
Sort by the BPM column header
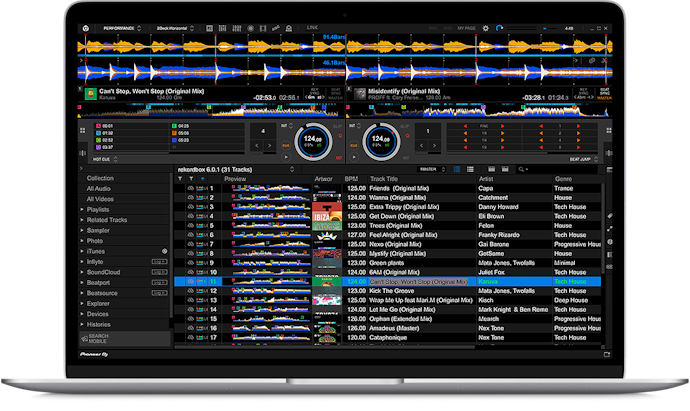click(x=351, y=179)
